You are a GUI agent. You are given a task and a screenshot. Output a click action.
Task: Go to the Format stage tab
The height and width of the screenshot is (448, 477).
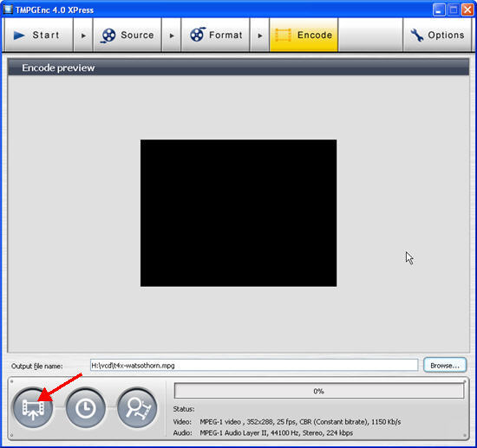point(216,36)
